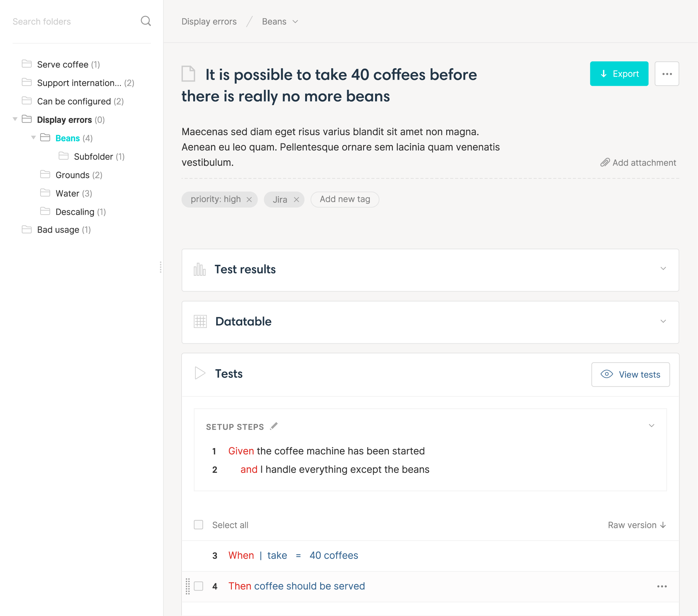698x616 pixels.
Task: Click the scenario title text
Action: tap(329, 85)
